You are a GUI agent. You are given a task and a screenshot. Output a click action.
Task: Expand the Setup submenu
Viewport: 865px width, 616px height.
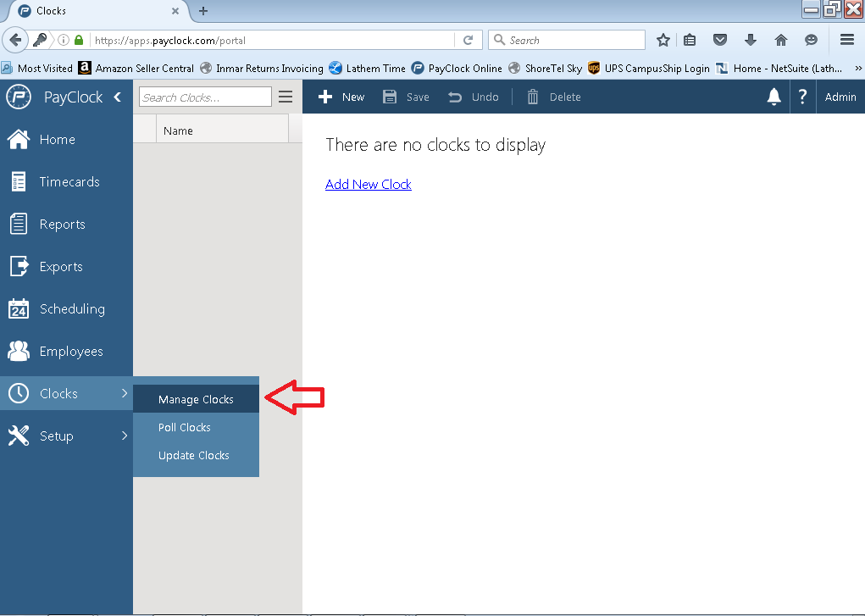pyautogui.click(x=57, y=436)
